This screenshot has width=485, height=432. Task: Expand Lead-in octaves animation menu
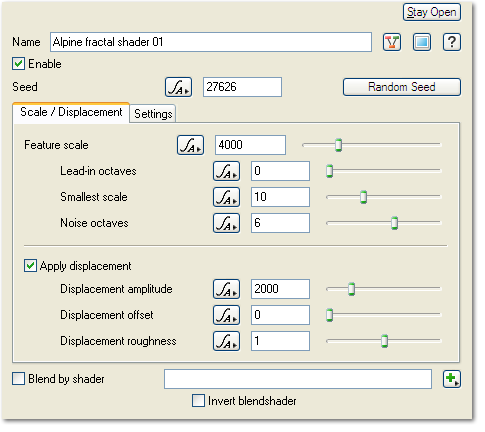226,171
